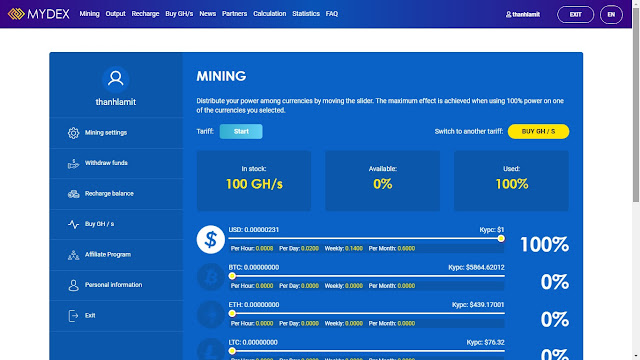This screenshot has width=640, height=360.
Task: Click the BTC 0% percentage value
Action: coord(555,282)
